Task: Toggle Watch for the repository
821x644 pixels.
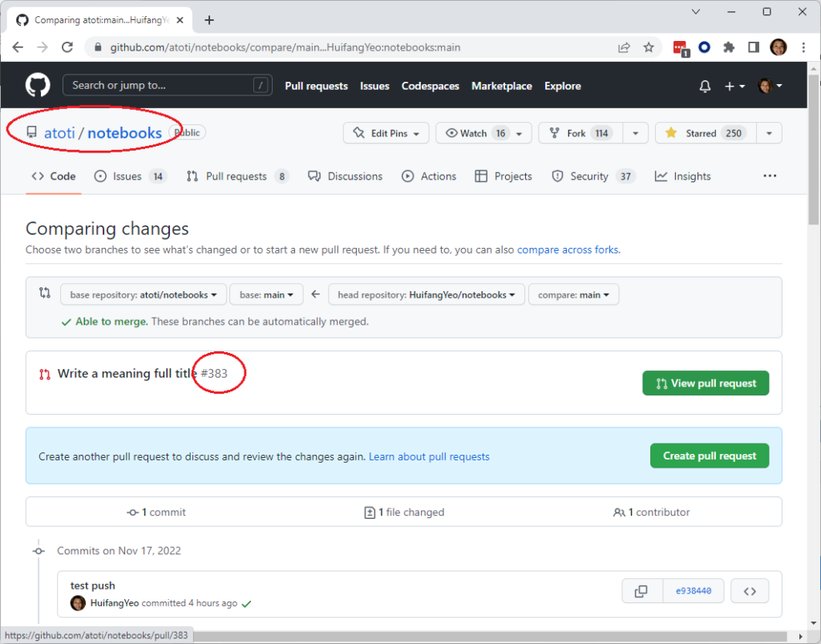Action: tap(483, 133)
